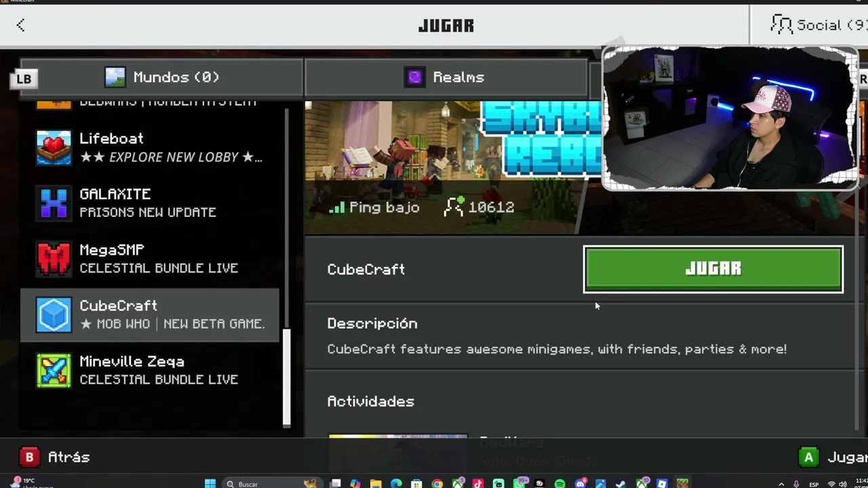868x488 pixels.
Task: Switch to the Realms tab
Action: coord(446,77)
